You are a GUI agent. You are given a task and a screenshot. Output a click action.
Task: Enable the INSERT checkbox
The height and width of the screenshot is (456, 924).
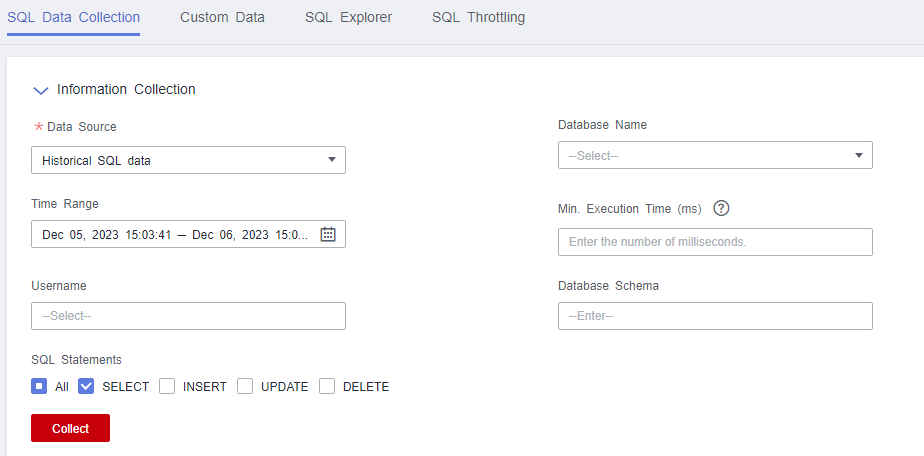pos(167,387)
